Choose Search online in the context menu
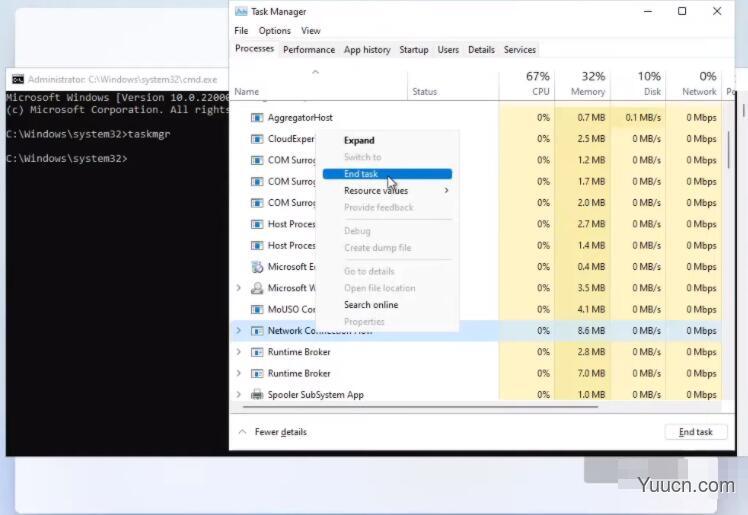748x515 pixels. coord(371,305)
